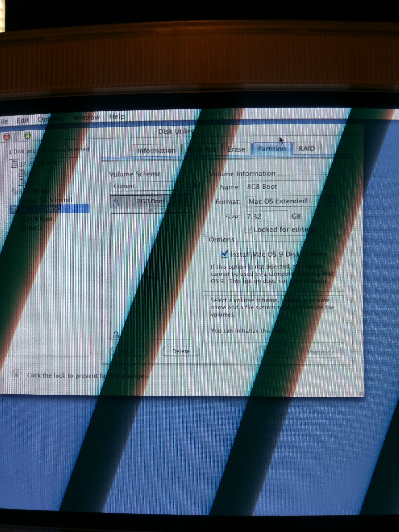Grab the partition divider handle
Viewport: 399px width, 532px height.
click(151, 210)
